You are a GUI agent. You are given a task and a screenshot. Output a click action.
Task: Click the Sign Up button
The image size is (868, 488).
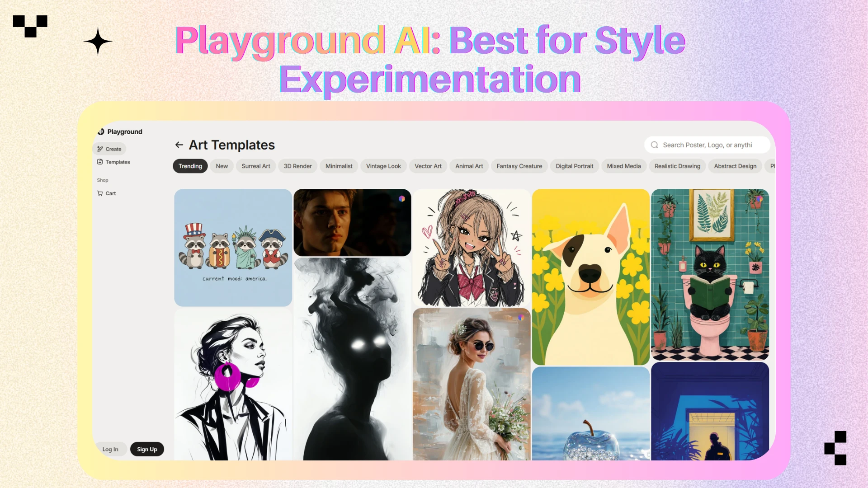pos(147,449)
